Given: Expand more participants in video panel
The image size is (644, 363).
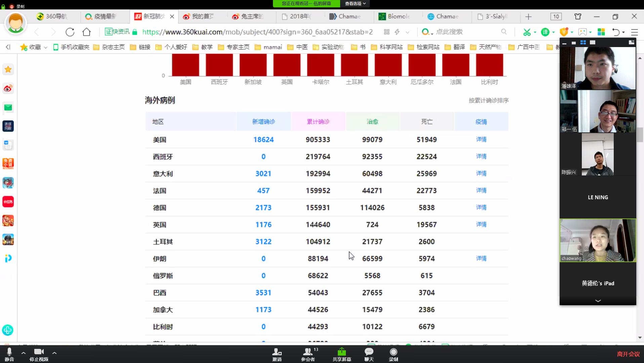Looking at the screenshot, I should point(598,301).
